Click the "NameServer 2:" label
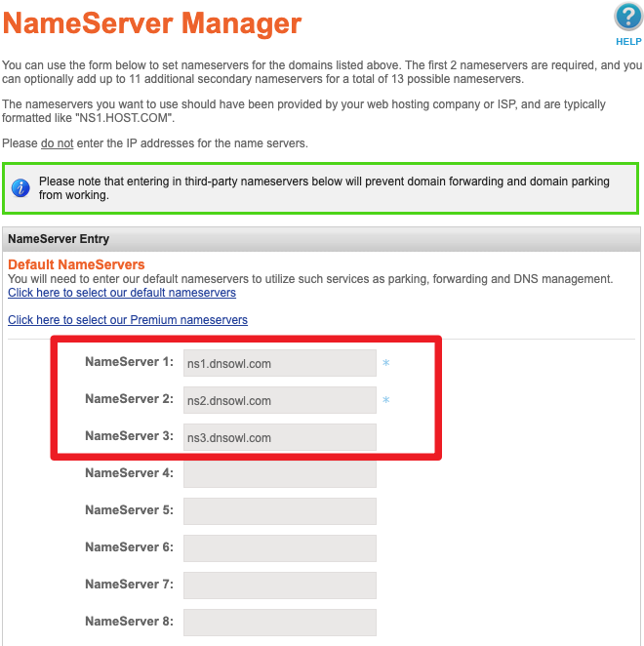This screenshot has height=646, width=644. click(x=129, y=399)
